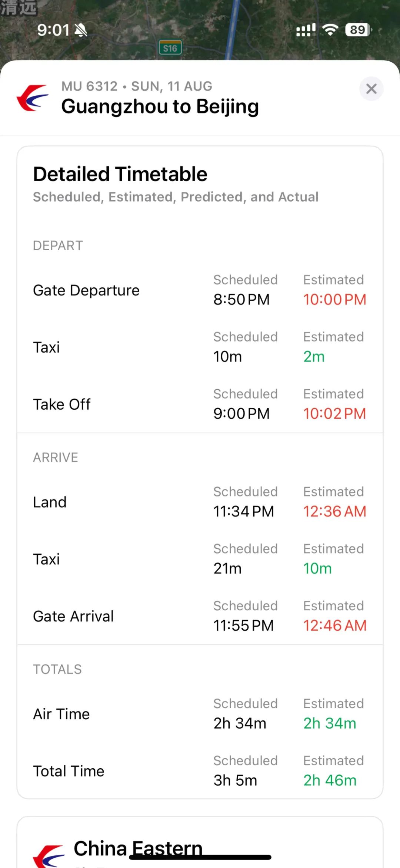
Task: Select the Gate Arrival row
Action: pyautogui.click(x=200, y=616)
